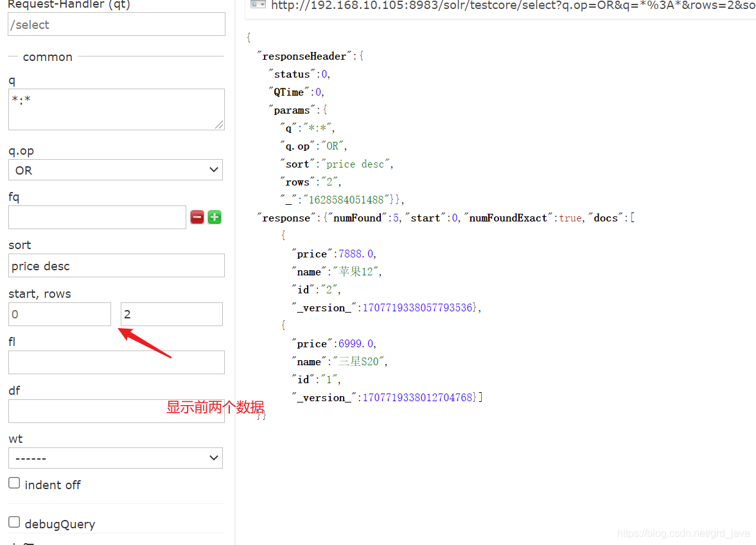
Task: Toggle the indent off checkbox
Action: (x=15, y=483)
